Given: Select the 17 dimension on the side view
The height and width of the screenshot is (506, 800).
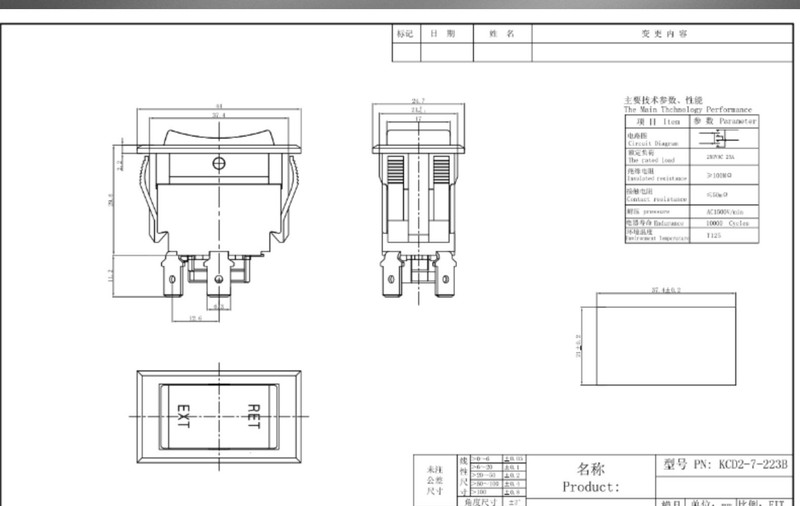Looking at the screenshot, I should point(418,119).
